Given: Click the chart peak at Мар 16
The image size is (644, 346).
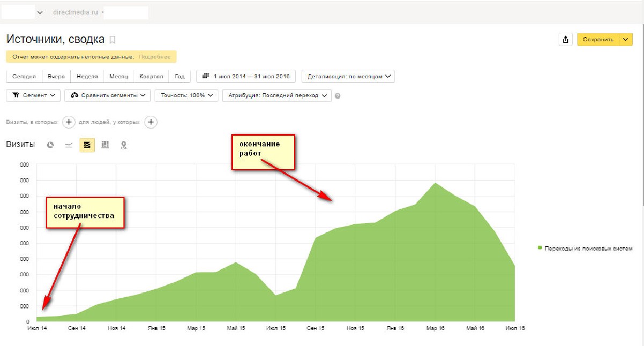Looking at the screenshot, I should tap(435, 183).
